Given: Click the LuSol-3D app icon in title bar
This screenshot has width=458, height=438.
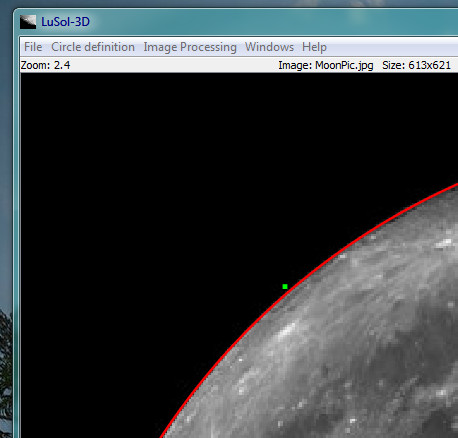Looking at the screenshot, I should pos(28,22).
